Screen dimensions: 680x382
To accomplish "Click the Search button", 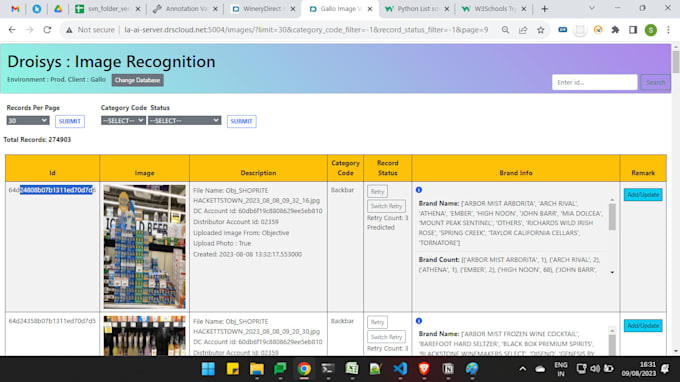I will pos(655,82).
